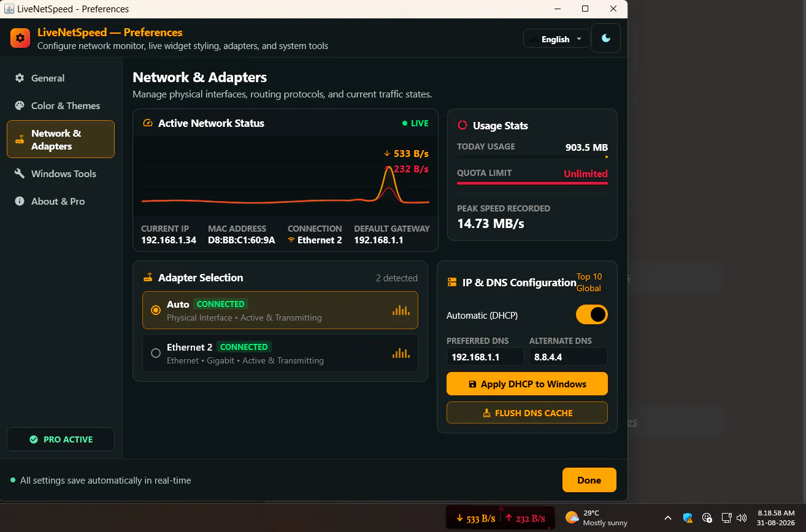The image size is (806, 532).
Task: Click the red Usage Stats ring icon
Action: click(462, 126)
